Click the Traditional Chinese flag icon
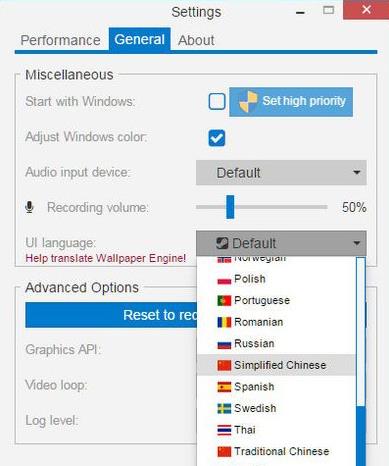The image size is (389, 466). pyautogui.click(x=224, y=452)
